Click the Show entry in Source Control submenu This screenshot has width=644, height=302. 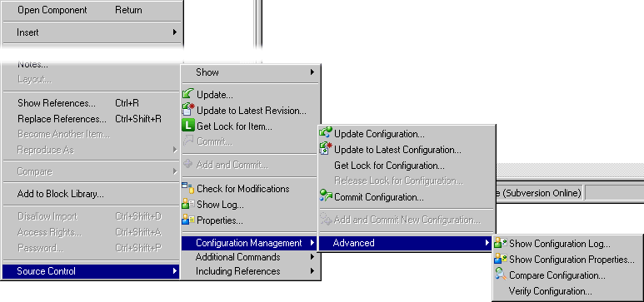(x=251, y=72)
